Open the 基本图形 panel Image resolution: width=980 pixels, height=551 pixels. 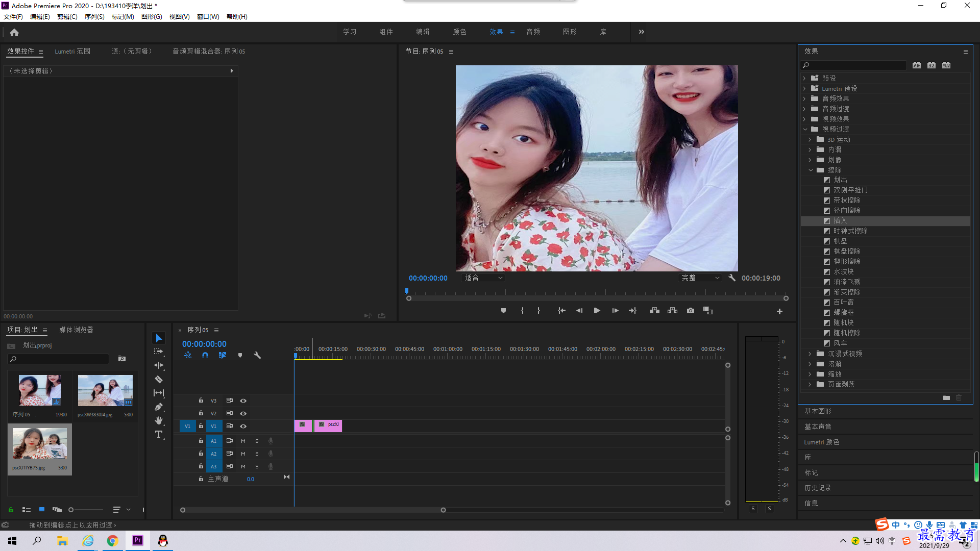818,411
